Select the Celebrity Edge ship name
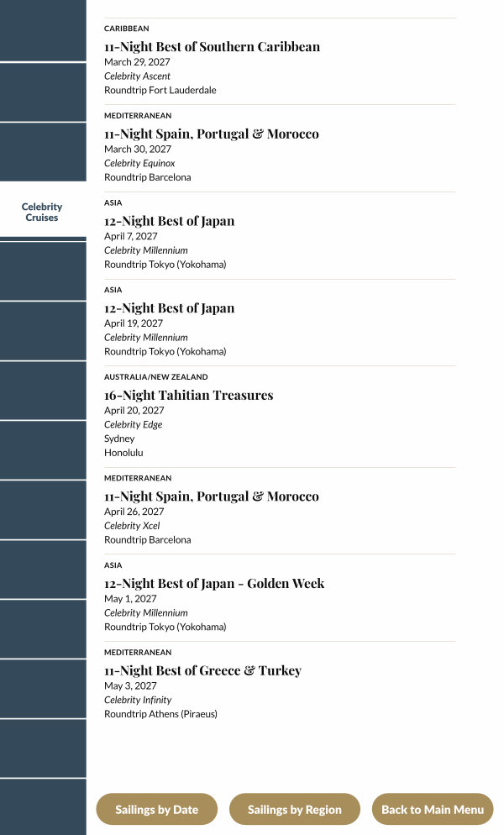This screenshot has height=835, width=504. (134, 424)
